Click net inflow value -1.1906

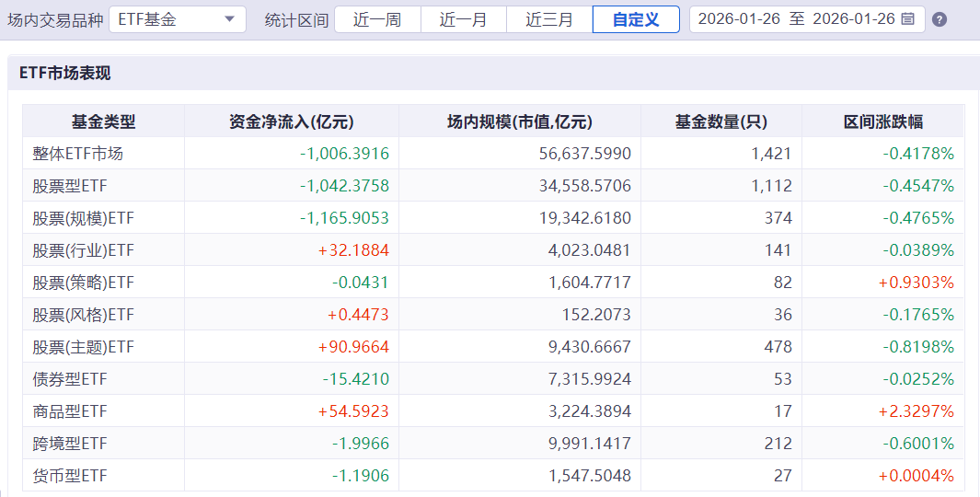click(x=360, y=476)
